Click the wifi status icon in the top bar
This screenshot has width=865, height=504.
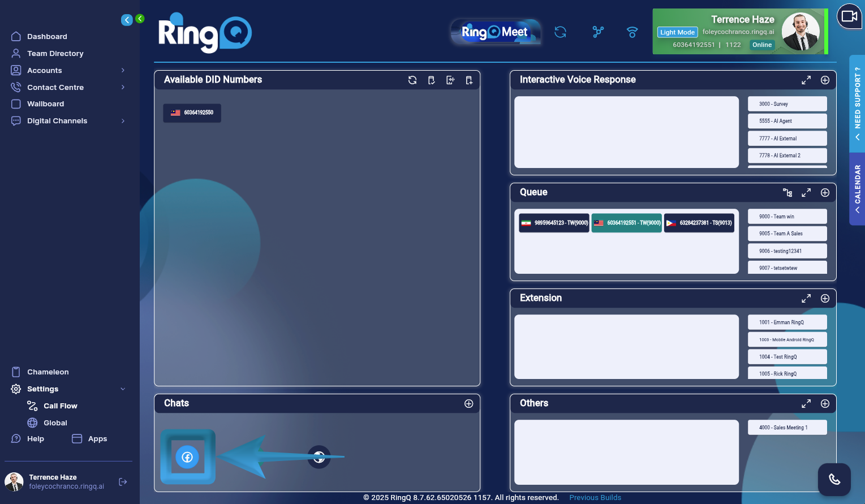[x=632, y=32]
